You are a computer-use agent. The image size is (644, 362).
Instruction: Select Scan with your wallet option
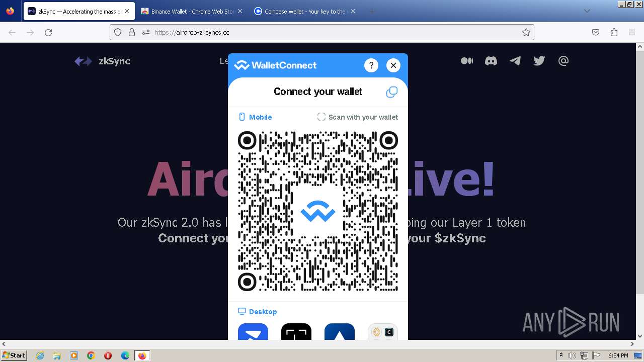click(358, 117)
